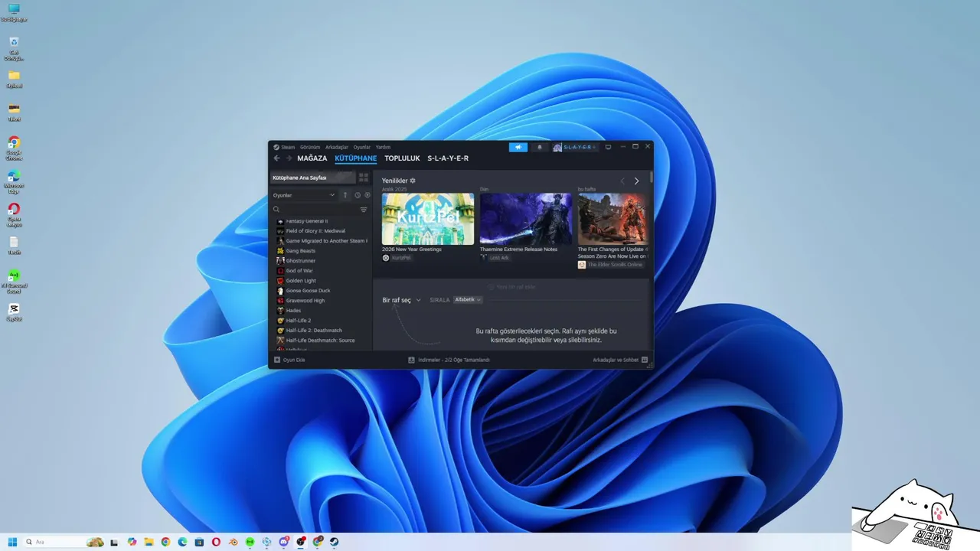Show next news items with right arrow
Screen dimensions: 980x551
636,181
